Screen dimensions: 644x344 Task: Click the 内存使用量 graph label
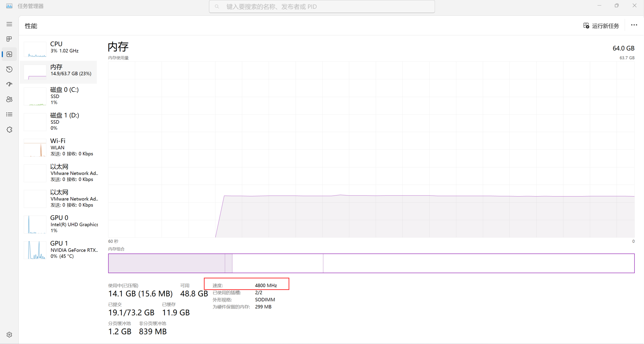(118, 58)
